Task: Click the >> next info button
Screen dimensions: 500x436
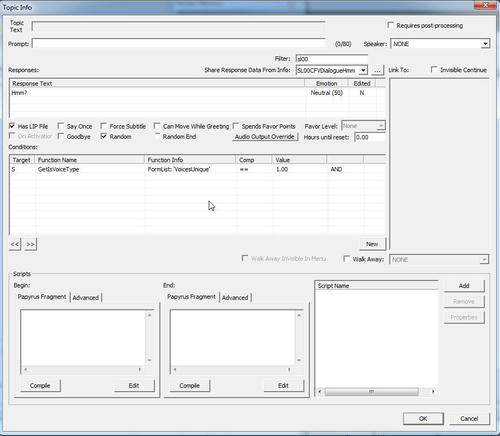Action: click(30, 244)
